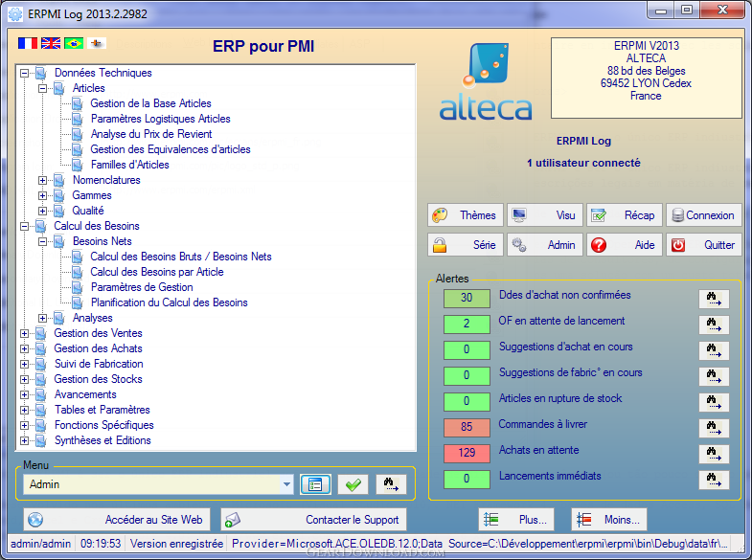The width and height of the screenshot is (752, 560).
Task: Expand Gestion des Stocks node
Action: click(x=25, y=380)
